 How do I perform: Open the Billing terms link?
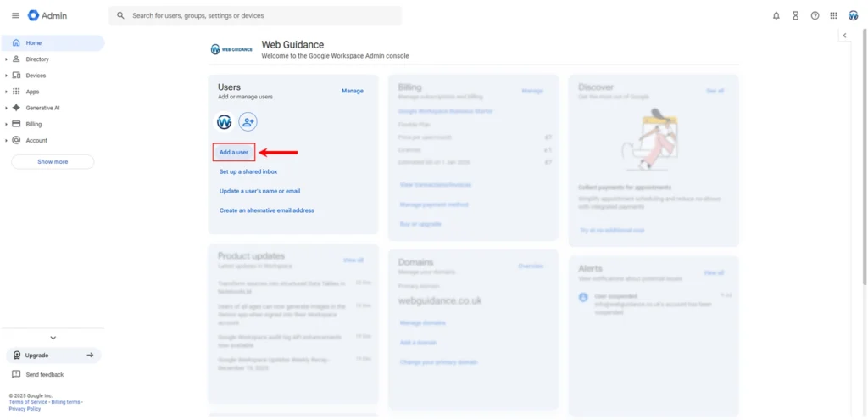pyautogui.click(x=66, y=402)
